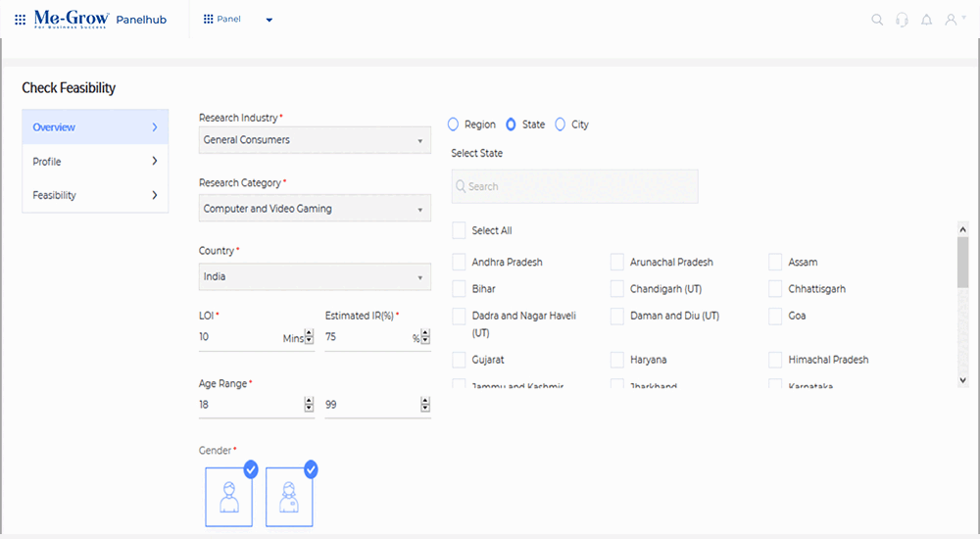This screenshot has height=539, width=980.
Task: Click the chevron next to Overview
Action: [155, 127]
